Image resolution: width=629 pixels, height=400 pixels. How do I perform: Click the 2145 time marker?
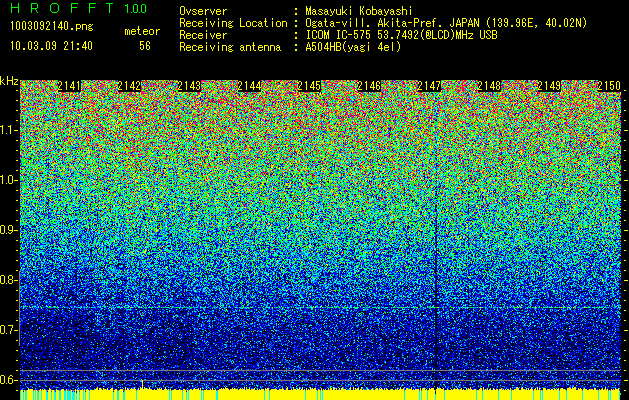(309, 86)
